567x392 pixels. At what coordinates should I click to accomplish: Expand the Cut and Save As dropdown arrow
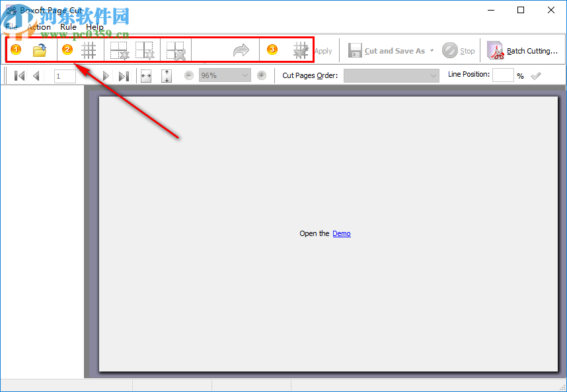pos(432,50)
